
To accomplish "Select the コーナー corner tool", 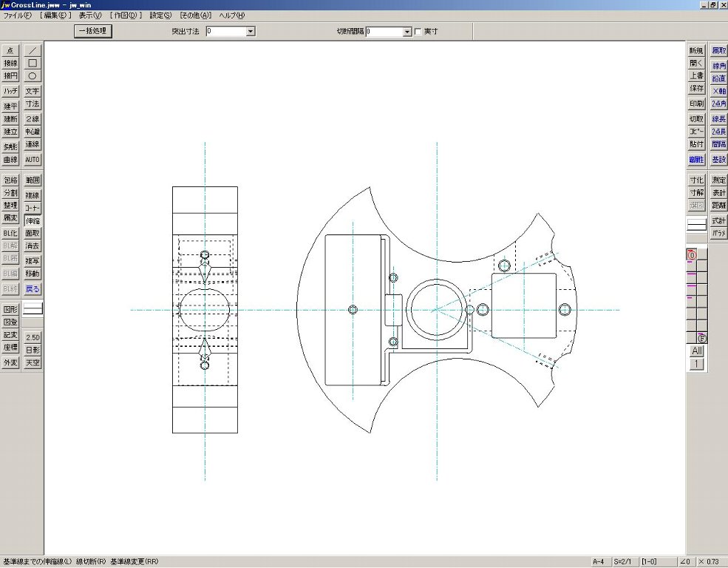I will 33,208.
